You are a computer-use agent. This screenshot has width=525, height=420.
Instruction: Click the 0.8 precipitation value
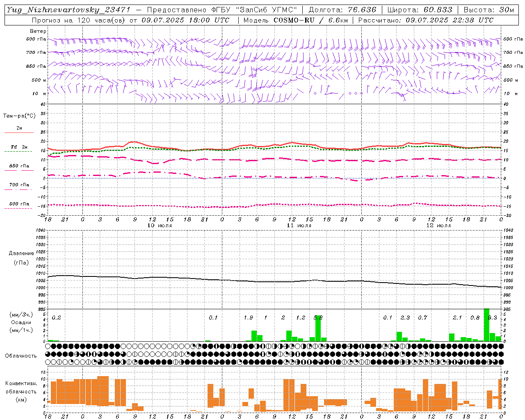point(475,318)
